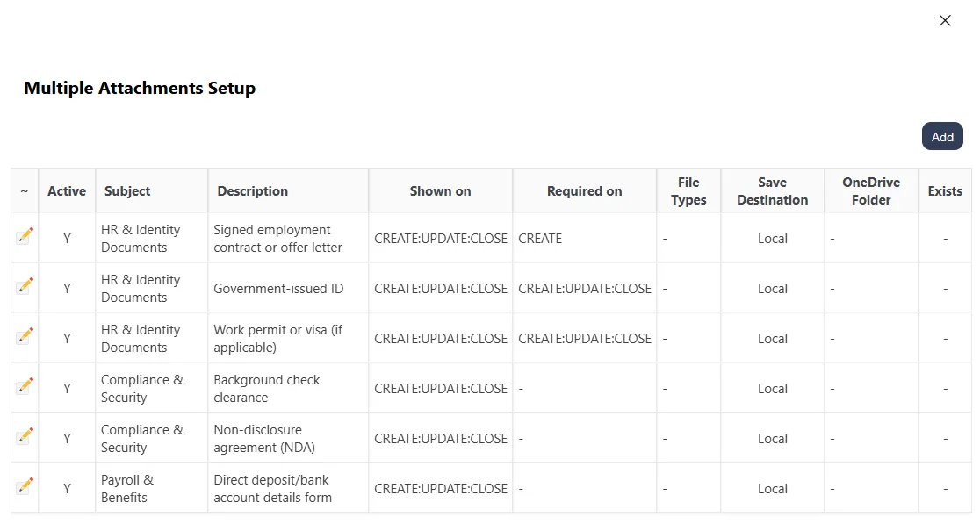Image resolution: width=980 pixels, height=524 pixels.
Task: Edit Direct deposit/bank account row
Action: click(x=25, y=485)
